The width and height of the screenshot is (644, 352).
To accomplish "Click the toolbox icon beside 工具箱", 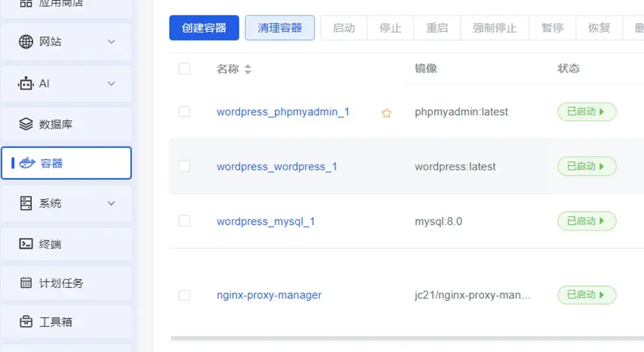I will [26, 321].
